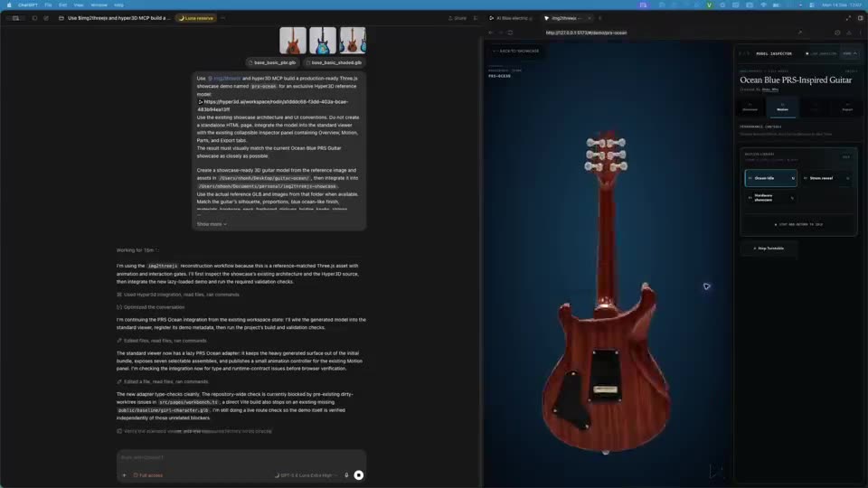Open the multi-guitar third thumbnail
Image resolution: width=868 pixels, height=488 pixels.
(x=353, y=41)
